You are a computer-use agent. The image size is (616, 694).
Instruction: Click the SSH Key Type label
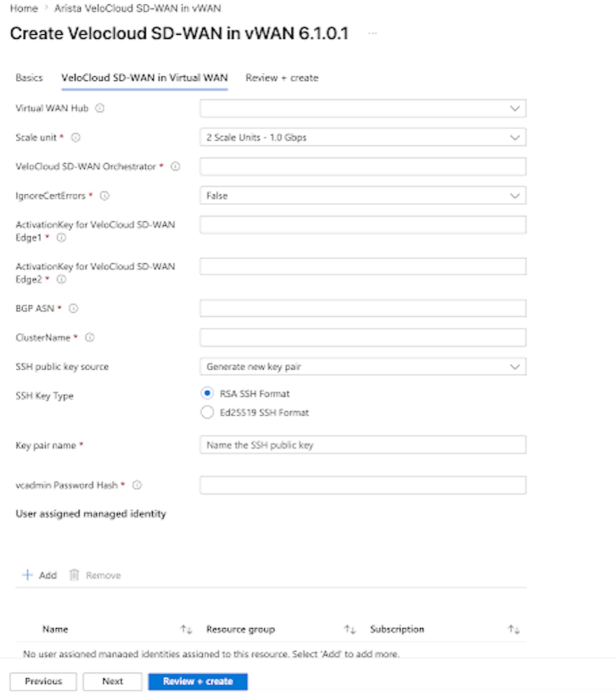tap(44, 396)
